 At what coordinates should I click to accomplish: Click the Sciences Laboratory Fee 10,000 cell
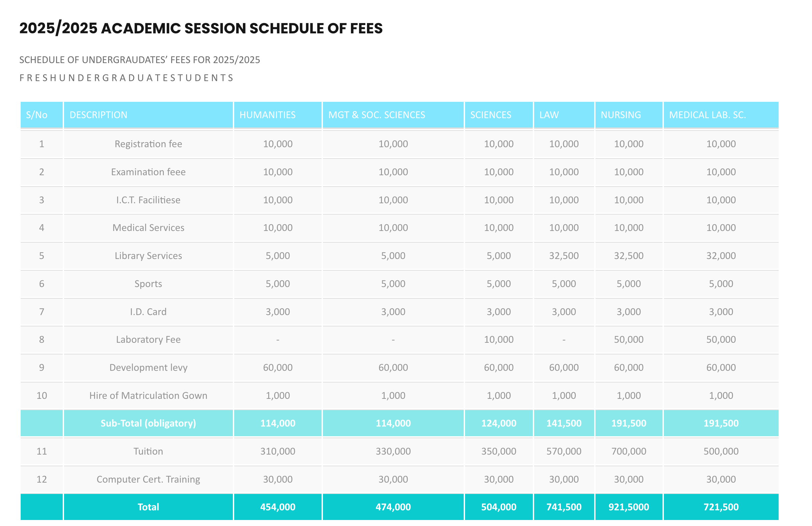tap(498, 339)
